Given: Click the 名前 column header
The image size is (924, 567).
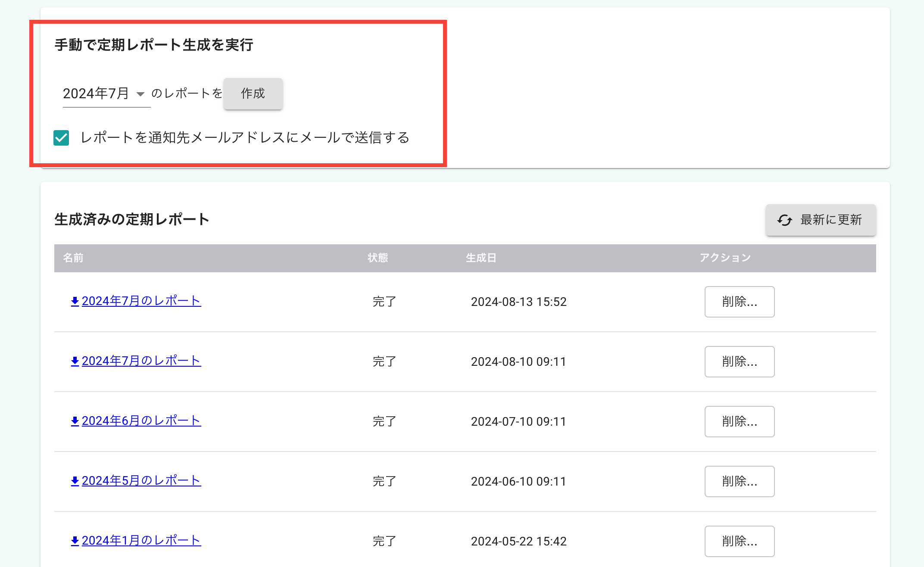Looking at the screenshot, I should click(x=73, y=258).
